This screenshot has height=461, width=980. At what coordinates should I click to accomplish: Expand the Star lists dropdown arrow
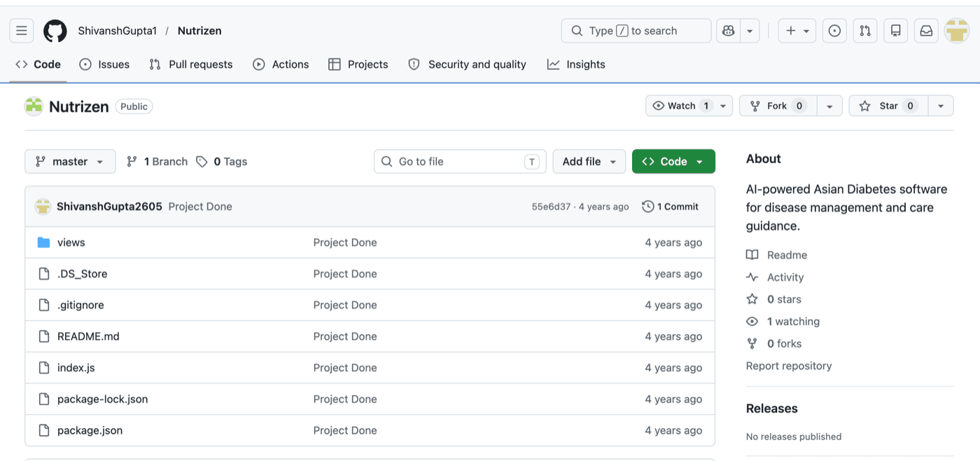[x=941, y=106]
